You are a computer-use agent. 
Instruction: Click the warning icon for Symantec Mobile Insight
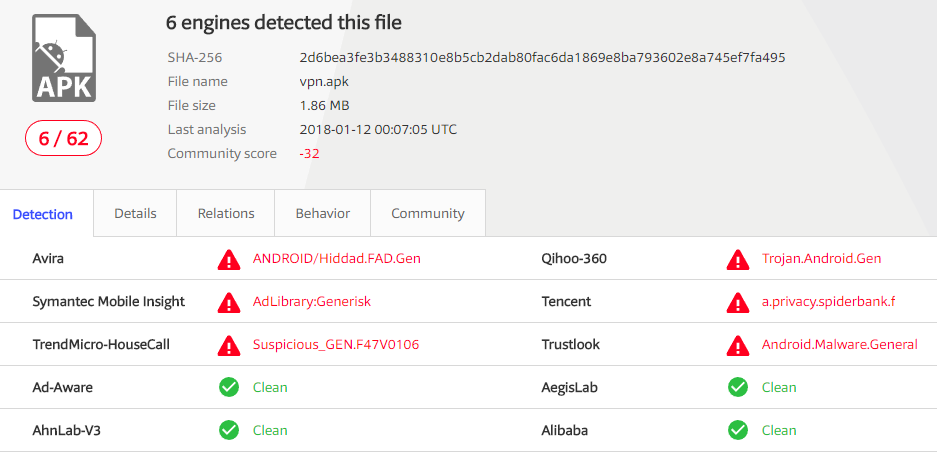(x=228, y=302)
